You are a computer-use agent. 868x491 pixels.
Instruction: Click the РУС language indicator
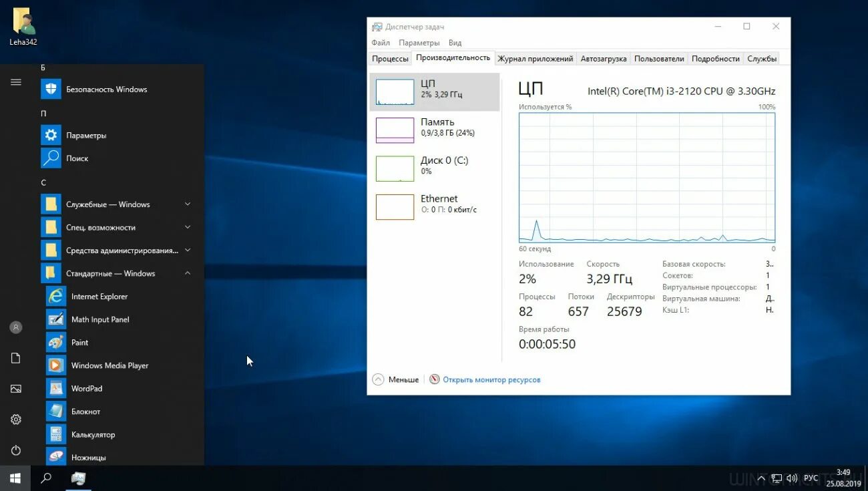coord(811,478)
